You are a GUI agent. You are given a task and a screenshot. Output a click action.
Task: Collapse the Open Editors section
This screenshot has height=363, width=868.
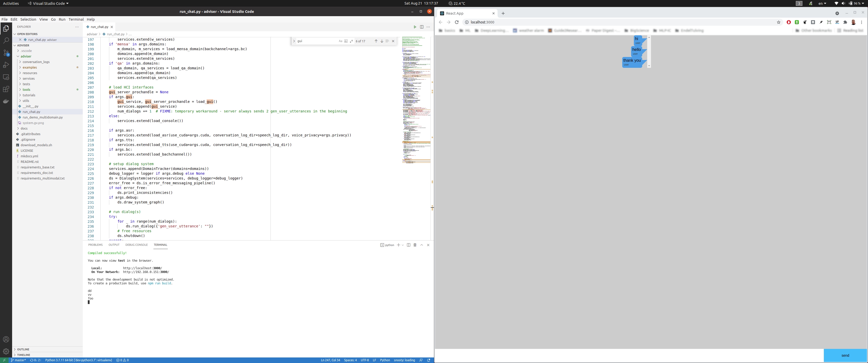click(x=47, y=34)
